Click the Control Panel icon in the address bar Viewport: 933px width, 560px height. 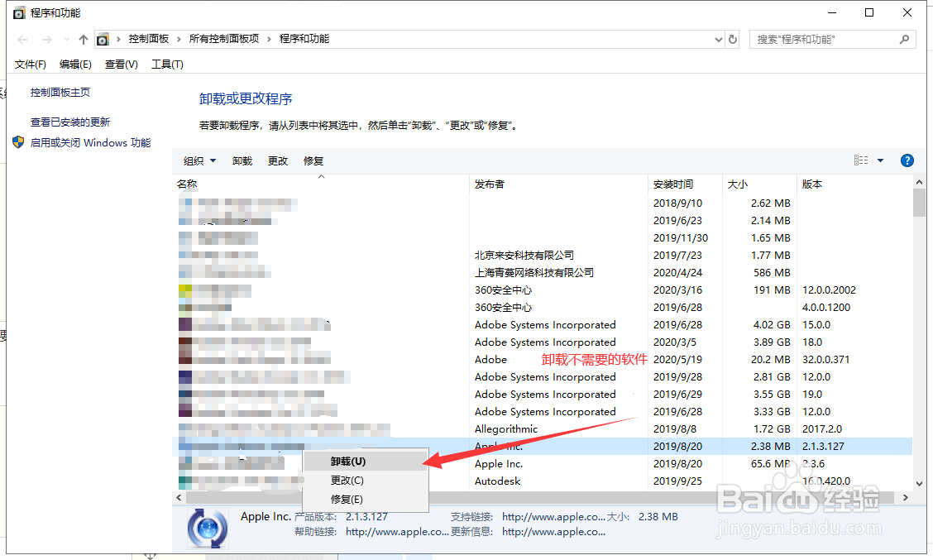point(103,38)
